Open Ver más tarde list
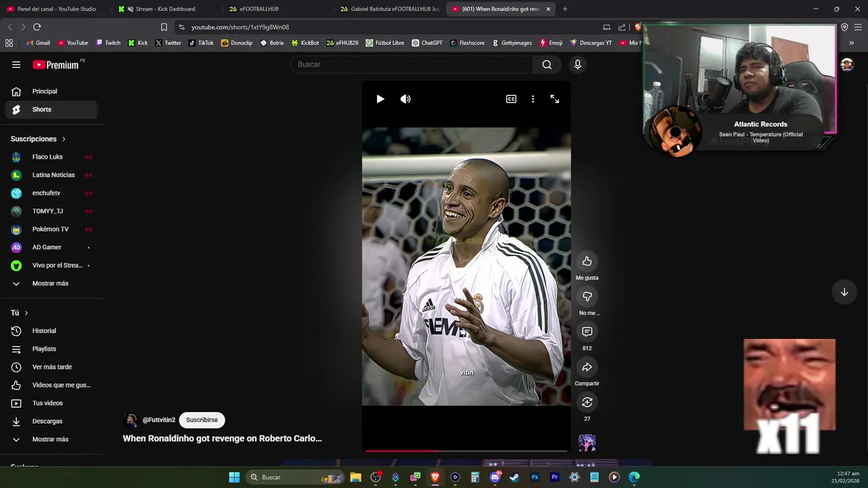This screenshot has height=488, width=868. (x=52, y=367)
